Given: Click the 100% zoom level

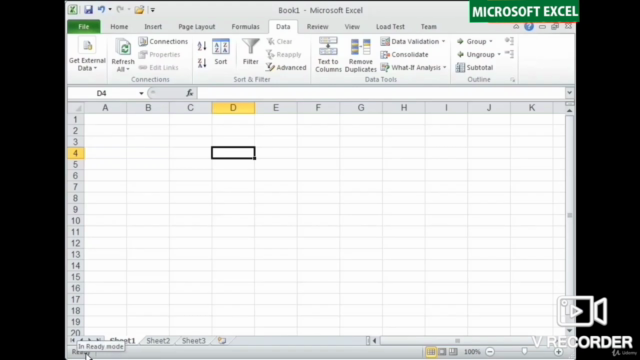Looking at the screenshot, I should (x=472, y=352).
